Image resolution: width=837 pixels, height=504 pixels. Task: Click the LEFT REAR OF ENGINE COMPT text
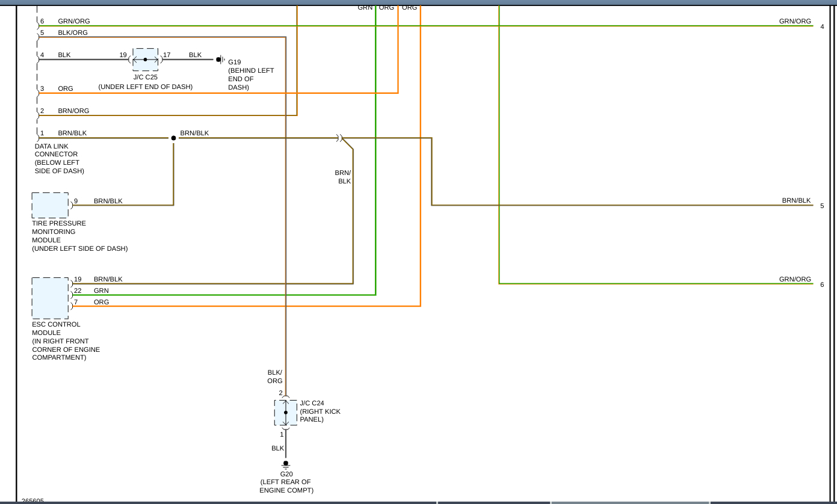pos(286,486)
